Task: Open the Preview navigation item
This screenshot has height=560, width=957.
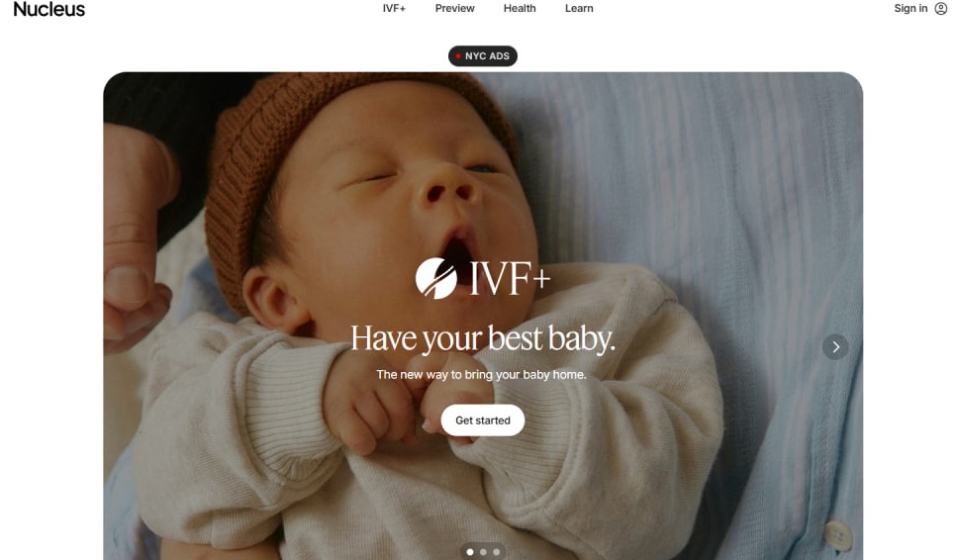Action: [x=454, y=9]
